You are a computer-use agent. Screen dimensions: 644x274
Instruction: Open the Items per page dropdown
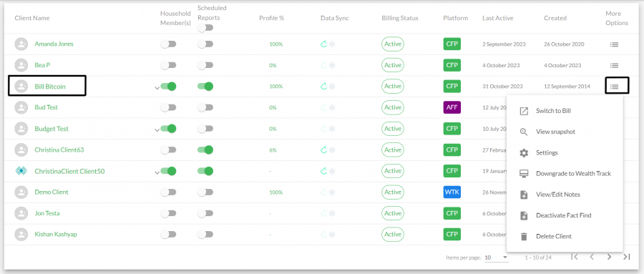click(x=496, y=258)
